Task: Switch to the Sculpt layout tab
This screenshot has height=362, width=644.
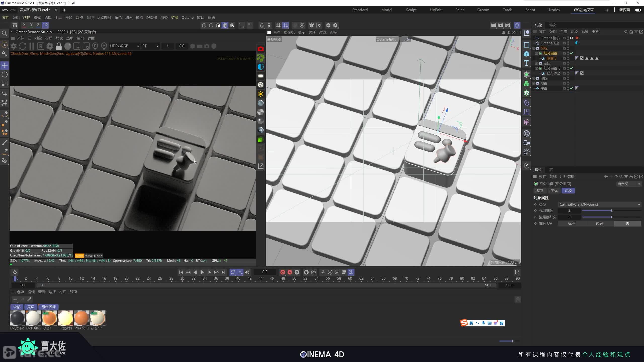Action: [411, 10]
